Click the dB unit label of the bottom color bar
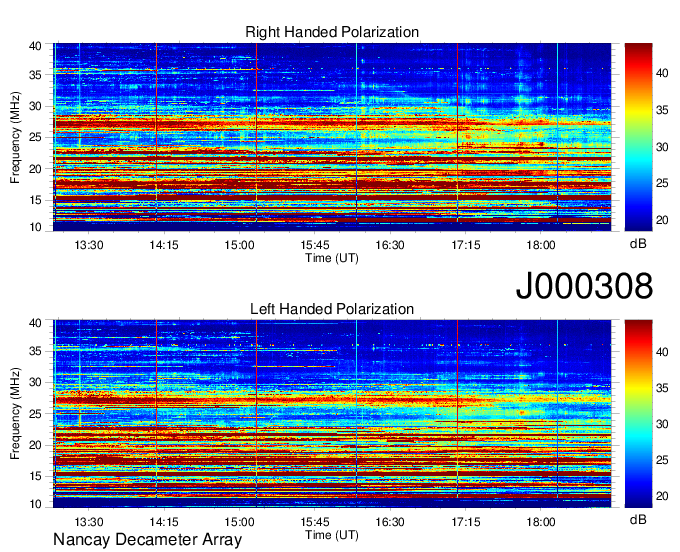 tap(638, 519)
